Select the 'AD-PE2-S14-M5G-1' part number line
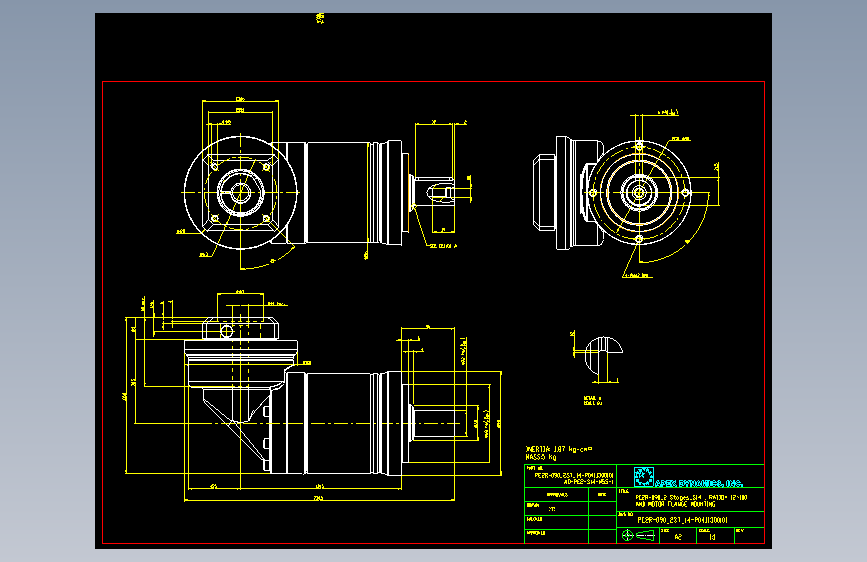867x562 pixels. [588, 482]
